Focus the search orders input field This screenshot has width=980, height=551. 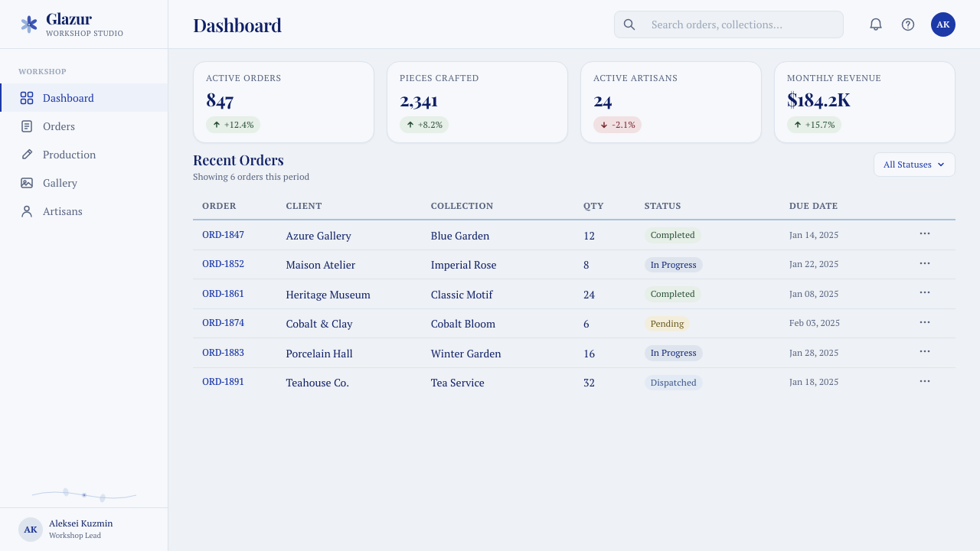729,24
